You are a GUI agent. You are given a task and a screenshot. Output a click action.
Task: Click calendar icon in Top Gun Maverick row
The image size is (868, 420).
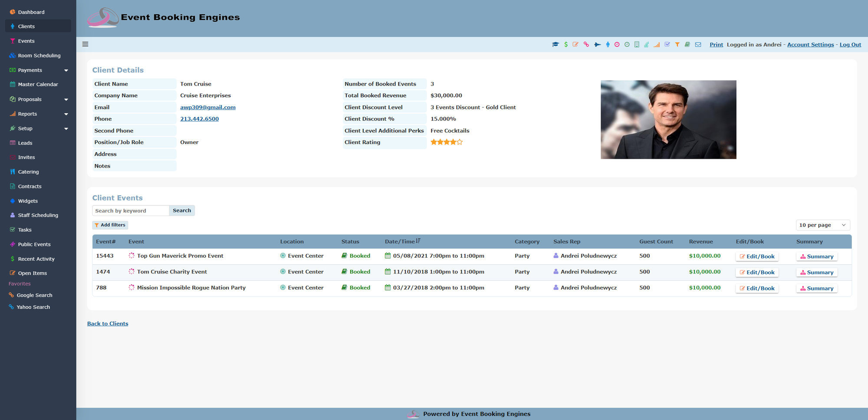(x=388, y=256)
